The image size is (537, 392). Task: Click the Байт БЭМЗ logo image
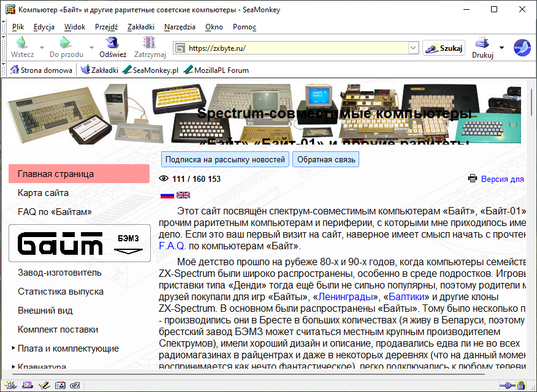coord(80,243)
